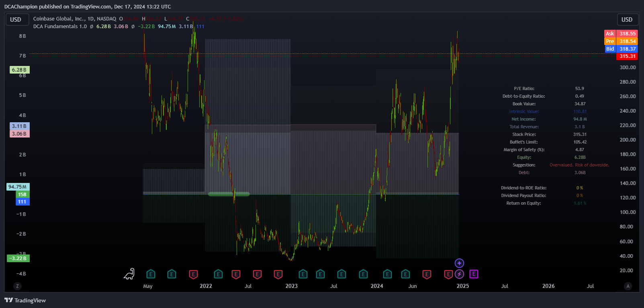
Task: Click the -3.22B value in indicator legend
Action: (146, 26)
